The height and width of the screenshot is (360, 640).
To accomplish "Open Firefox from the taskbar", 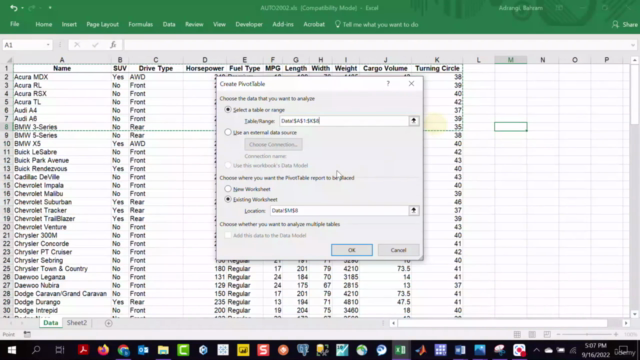I will pos(103,350).
